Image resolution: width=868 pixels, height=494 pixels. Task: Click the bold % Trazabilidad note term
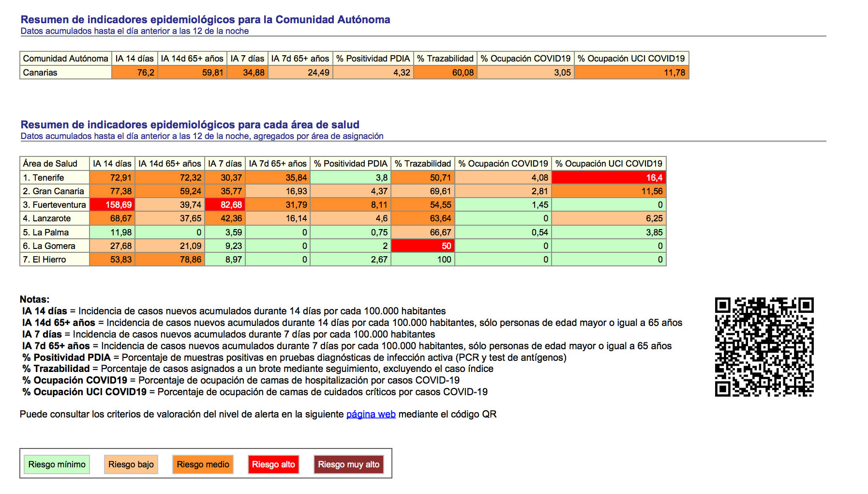[56, 369]
